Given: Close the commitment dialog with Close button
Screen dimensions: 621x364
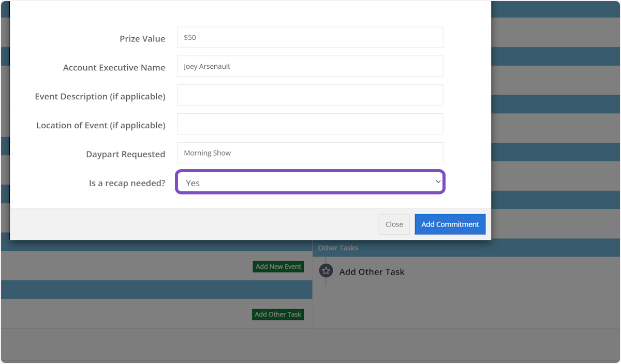Looking at the screenshot, I should click(394, 224).
